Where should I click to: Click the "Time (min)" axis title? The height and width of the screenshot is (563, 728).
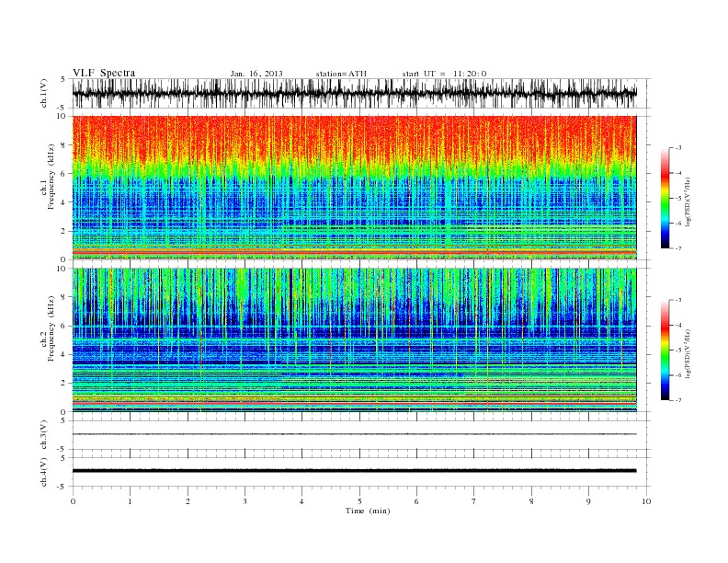[368, 511]
